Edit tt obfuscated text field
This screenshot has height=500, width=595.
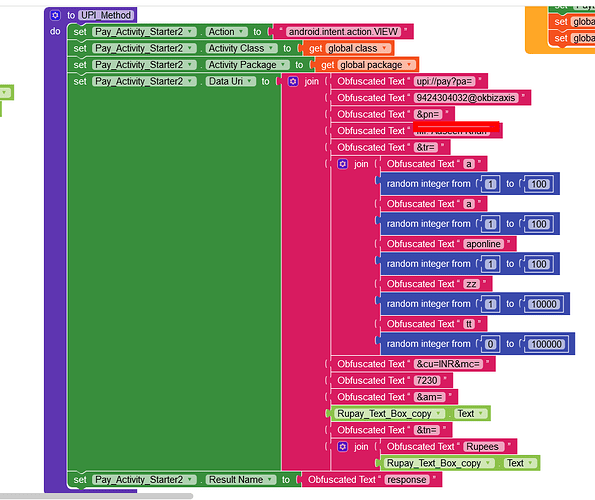click(x=469, y=324)
